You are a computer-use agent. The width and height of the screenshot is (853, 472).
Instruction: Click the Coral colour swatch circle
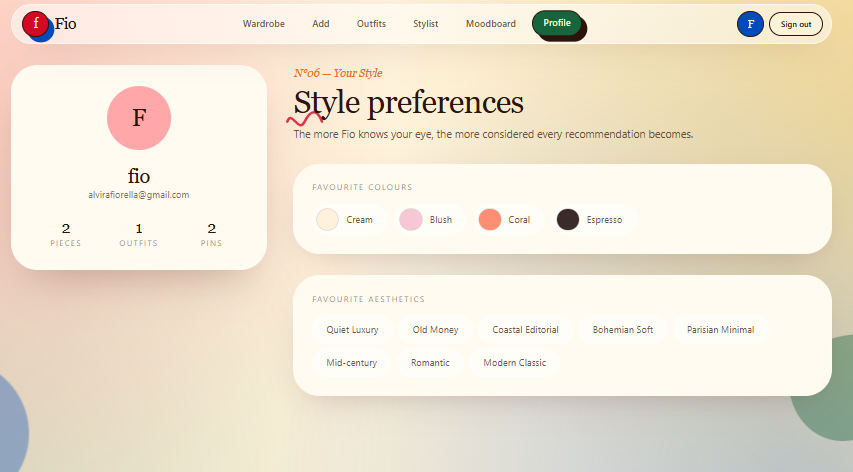[x=490, y=220]
